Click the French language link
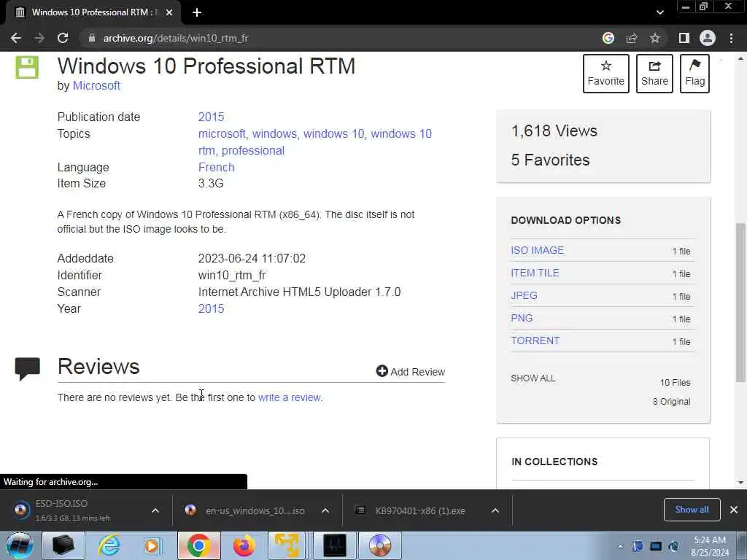 pos(216,167)
